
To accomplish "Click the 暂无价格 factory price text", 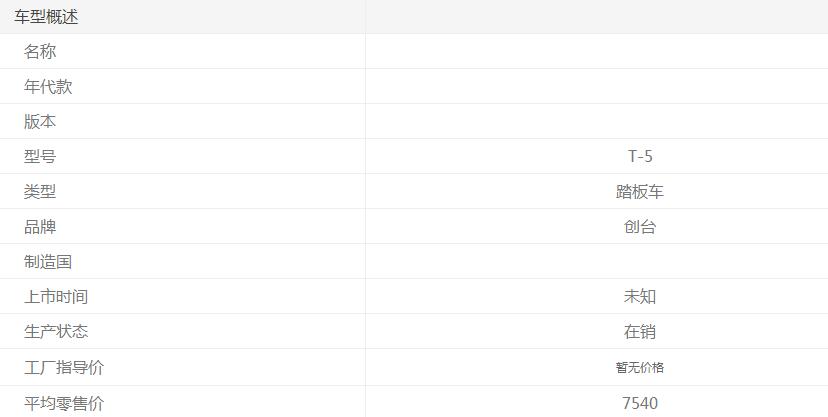I will (x=640, y=368).
